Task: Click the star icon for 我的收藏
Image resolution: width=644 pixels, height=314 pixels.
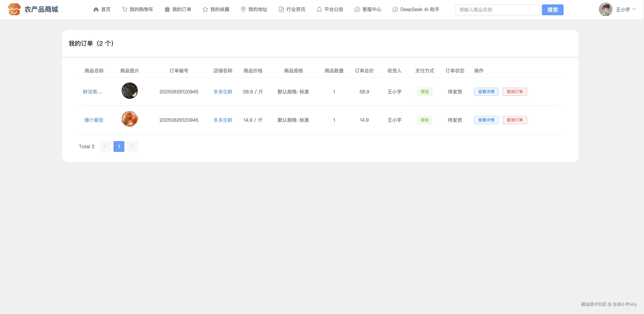Action: point(205,9)
